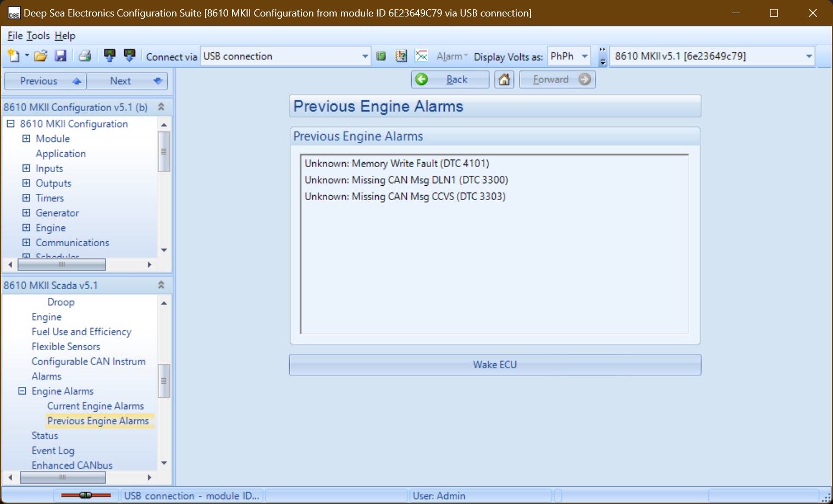Click the Forward button
This screenshot has width=833, height=504.
[x=558, y=79]
